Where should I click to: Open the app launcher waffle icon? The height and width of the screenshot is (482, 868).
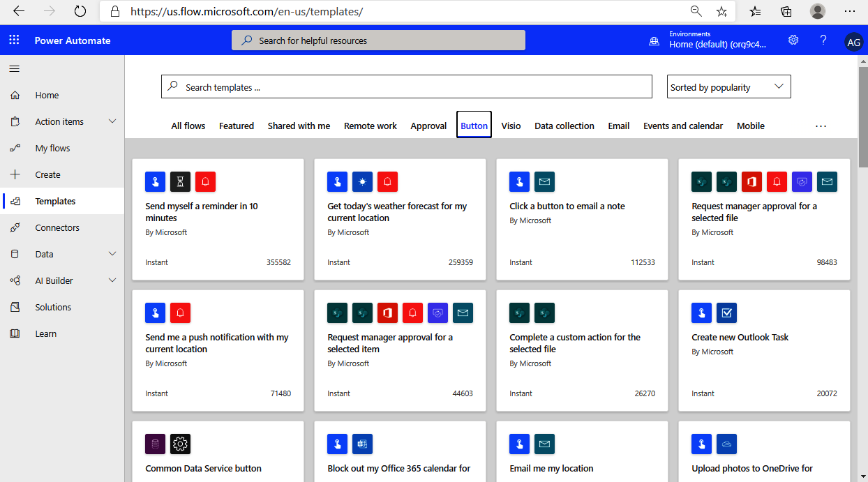(x=14, y=40)
